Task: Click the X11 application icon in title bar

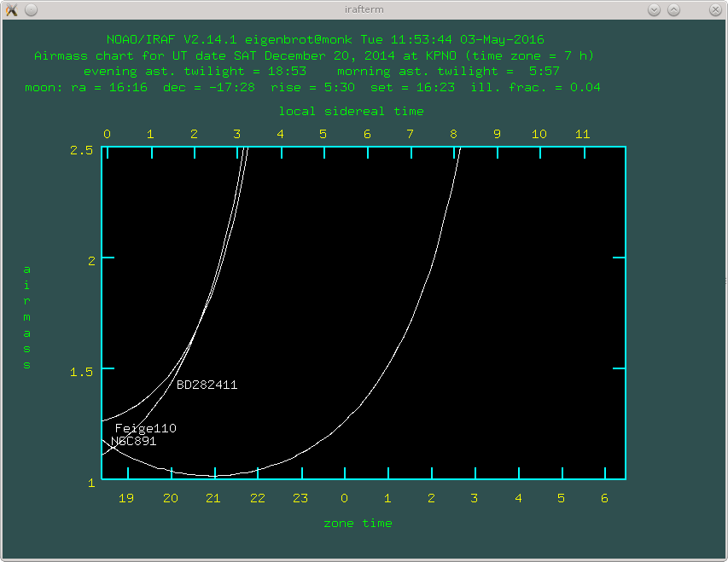Action: [11, 9]
